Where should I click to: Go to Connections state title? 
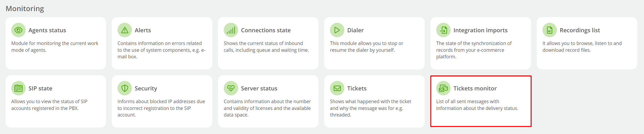point(266,30)
